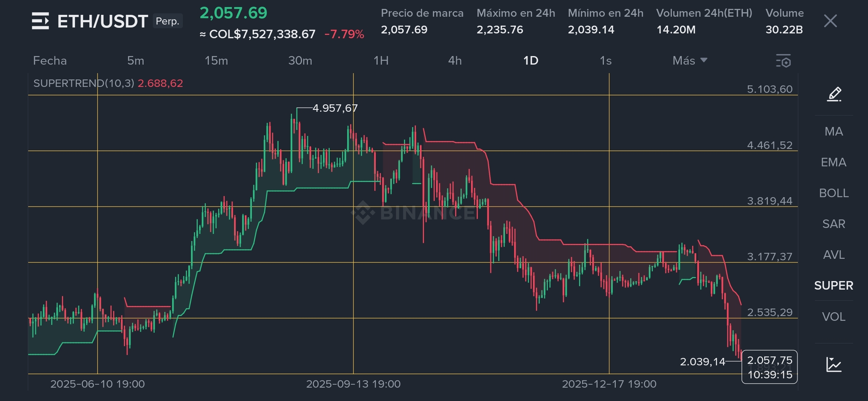Viewport: 868px width, 401px height.
Task: Switch to the 4h timeframe tab
Action: 455,61
